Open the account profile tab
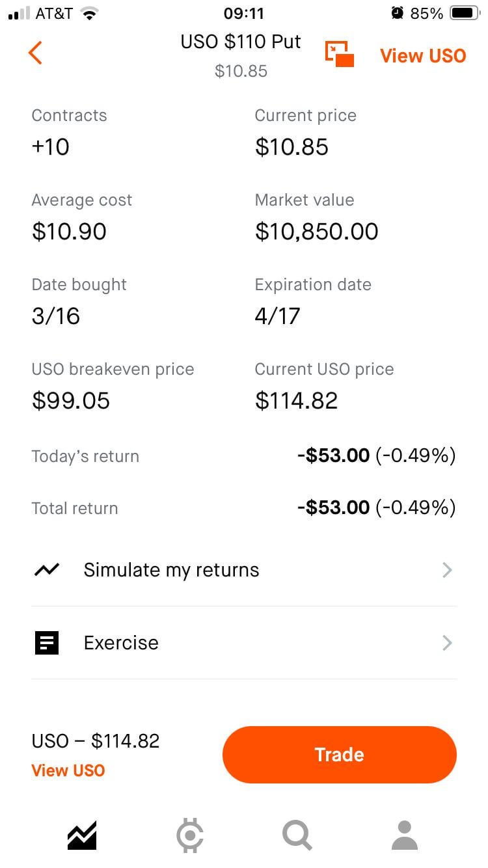This screenshot has height=868, width=488. pos(405,835)
